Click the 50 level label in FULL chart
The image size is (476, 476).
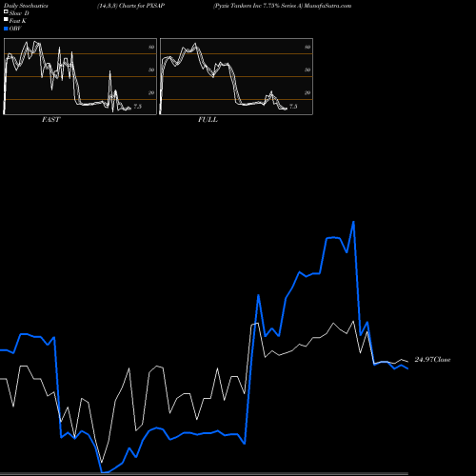click(x=307, y=69)
